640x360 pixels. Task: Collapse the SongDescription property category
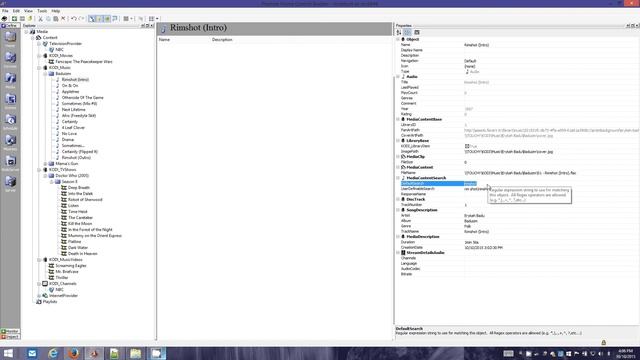click(398, 210)
